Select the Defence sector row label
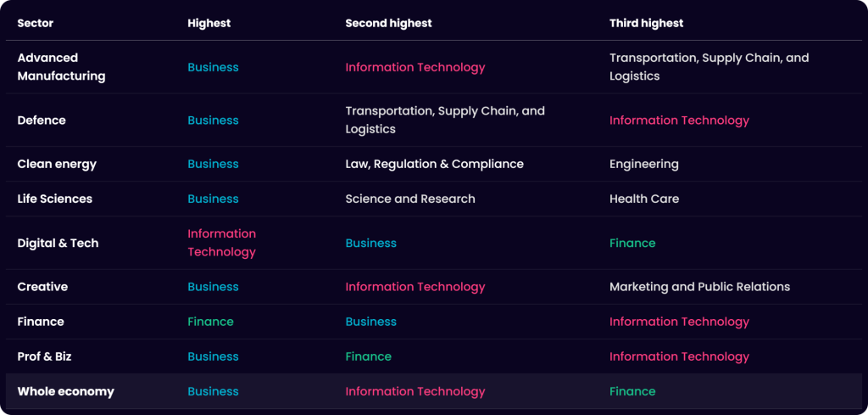Image resolution: width=868 pixels, height=415 pixels. pyautogui.click(x=42, y=121)
